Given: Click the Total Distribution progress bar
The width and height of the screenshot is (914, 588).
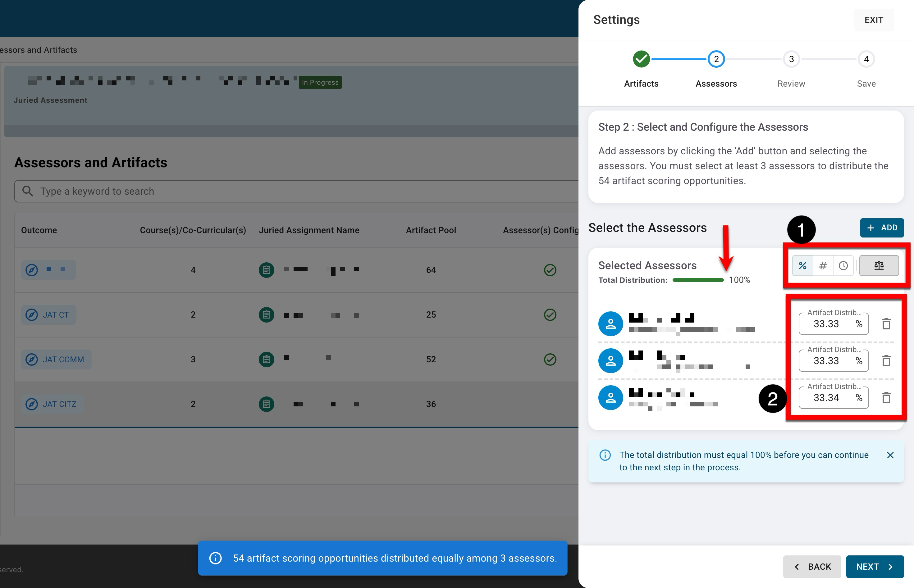Looking at the screenshot, I should click(x=698, y=280).
